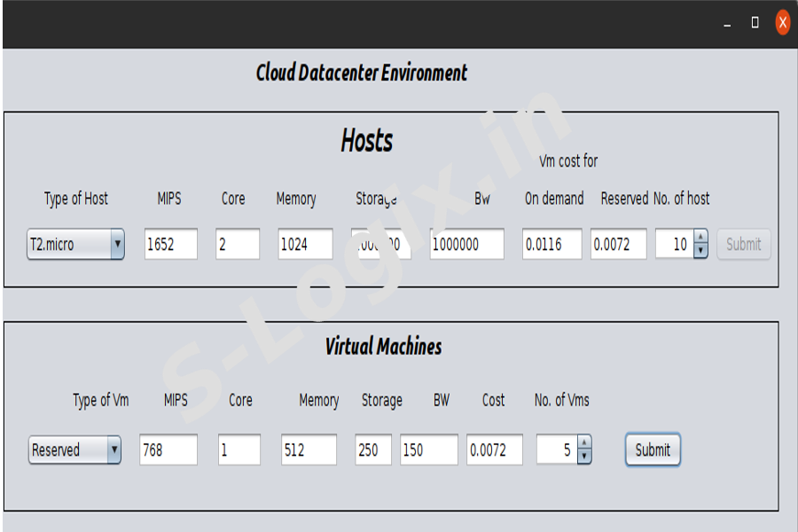Click the Hosts MIPS field showing 1652
The width and height of the screenshot is (798, 532).
(171, 245)
